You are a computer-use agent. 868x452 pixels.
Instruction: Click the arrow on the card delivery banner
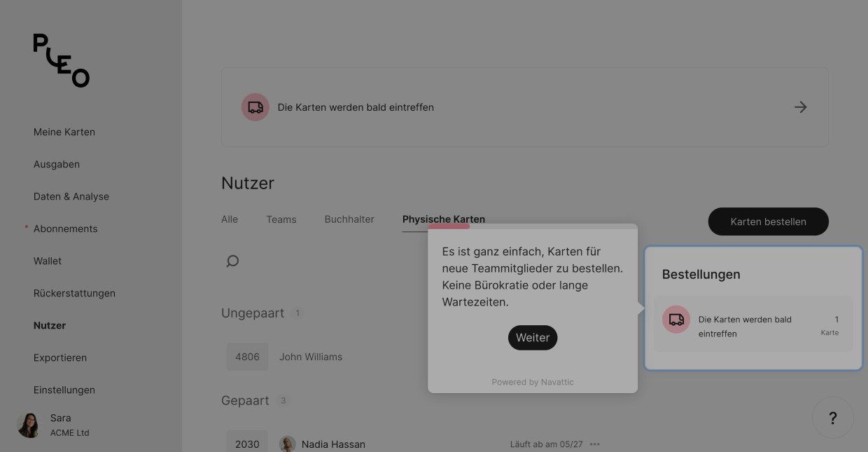(x=801, y=107)
